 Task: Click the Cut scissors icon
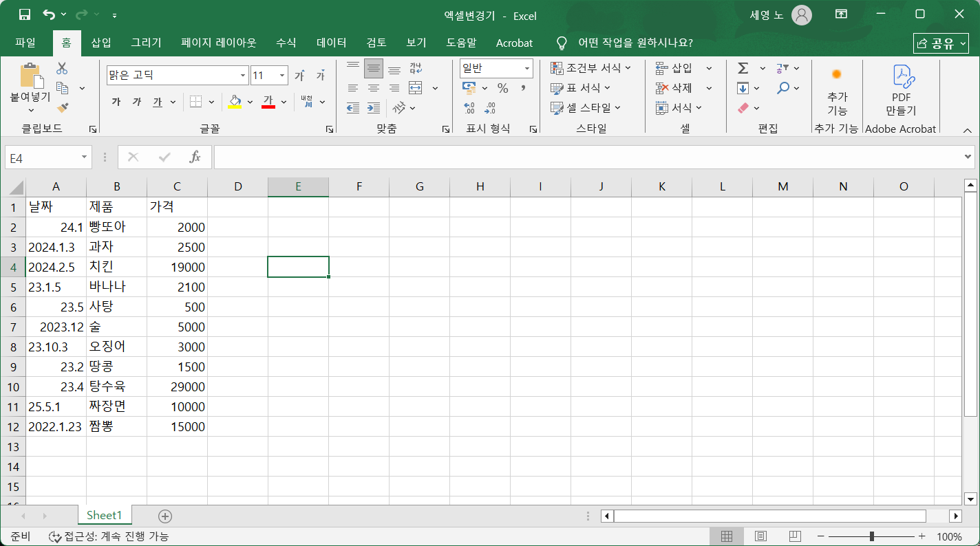(62, 68)
